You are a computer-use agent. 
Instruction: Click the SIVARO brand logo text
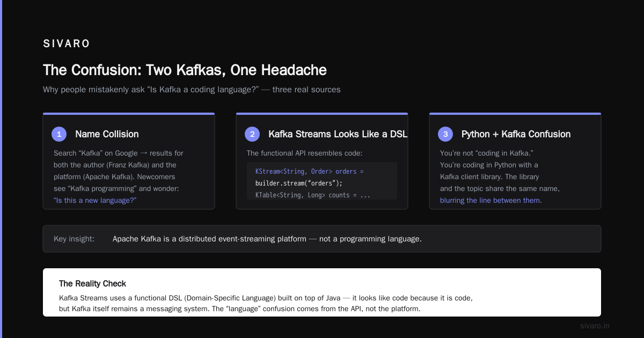pyautogui.click(x=67, y=44)
